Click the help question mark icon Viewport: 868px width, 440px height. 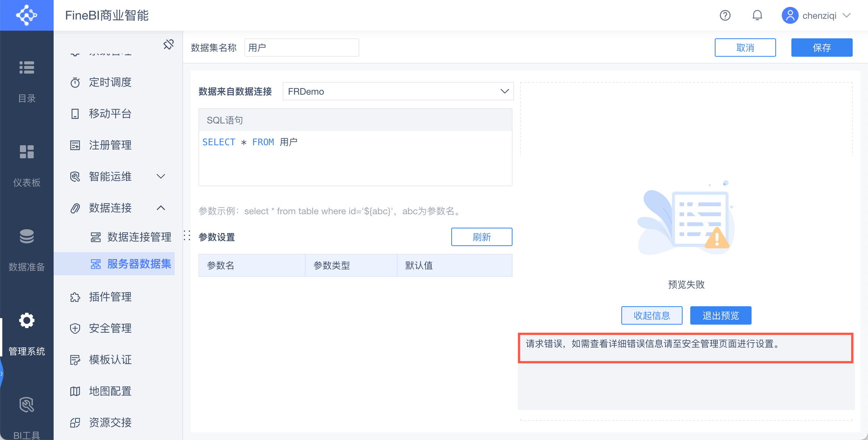click(725, 15)
